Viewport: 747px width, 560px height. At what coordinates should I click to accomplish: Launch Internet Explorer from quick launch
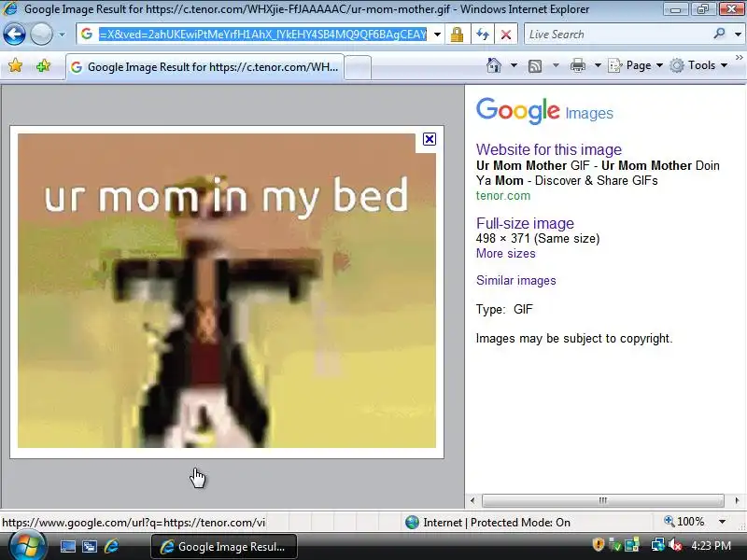tap(111, 546)
